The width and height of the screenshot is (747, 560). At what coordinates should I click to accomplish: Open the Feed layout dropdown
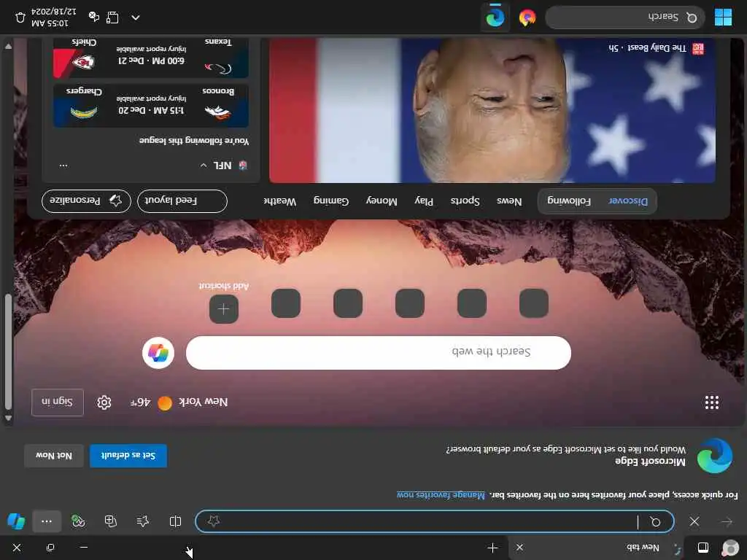pyautogui.click(x=182, y=201)
